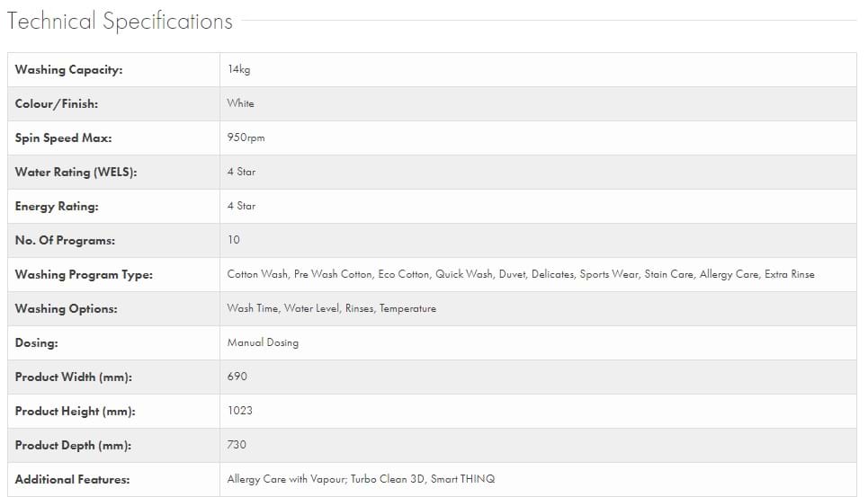Select the Water Rating (WELS) label
The height and width of the screenshot is (497, 868).
76,173
